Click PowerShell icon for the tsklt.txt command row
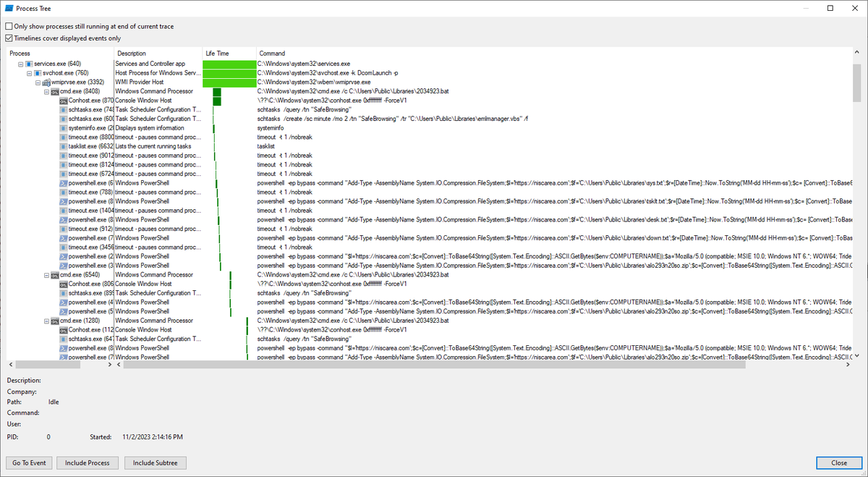The image size is (868, 477). pyautogui.click(x=64, y=201)
